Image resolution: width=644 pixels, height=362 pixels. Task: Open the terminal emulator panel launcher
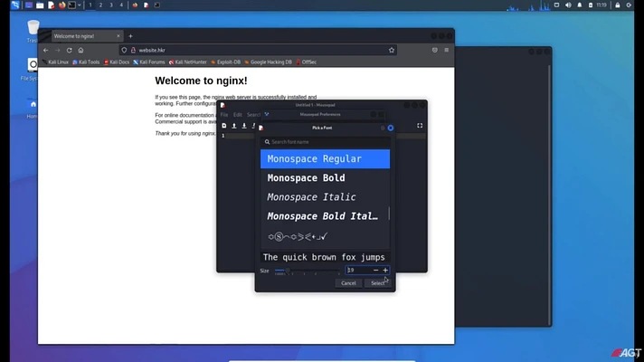71,5
